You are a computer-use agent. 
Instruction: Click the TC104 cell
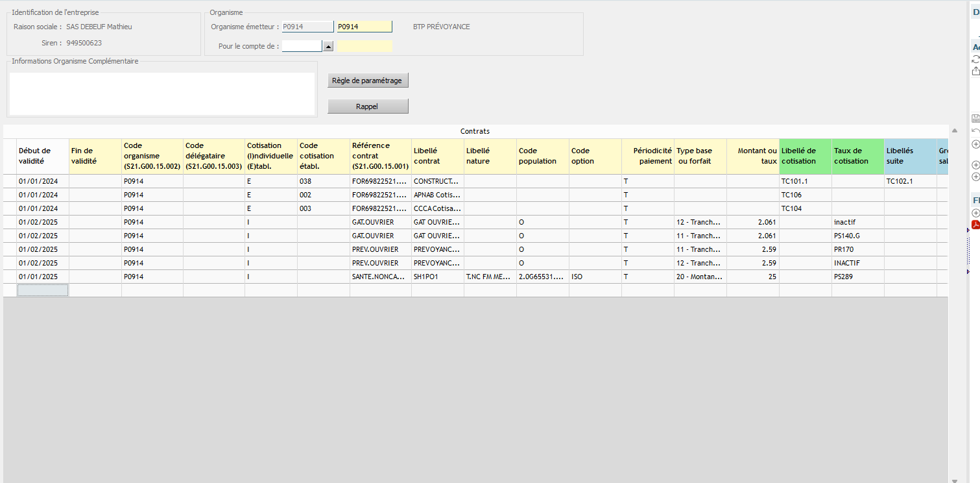[x=805, y=208]
